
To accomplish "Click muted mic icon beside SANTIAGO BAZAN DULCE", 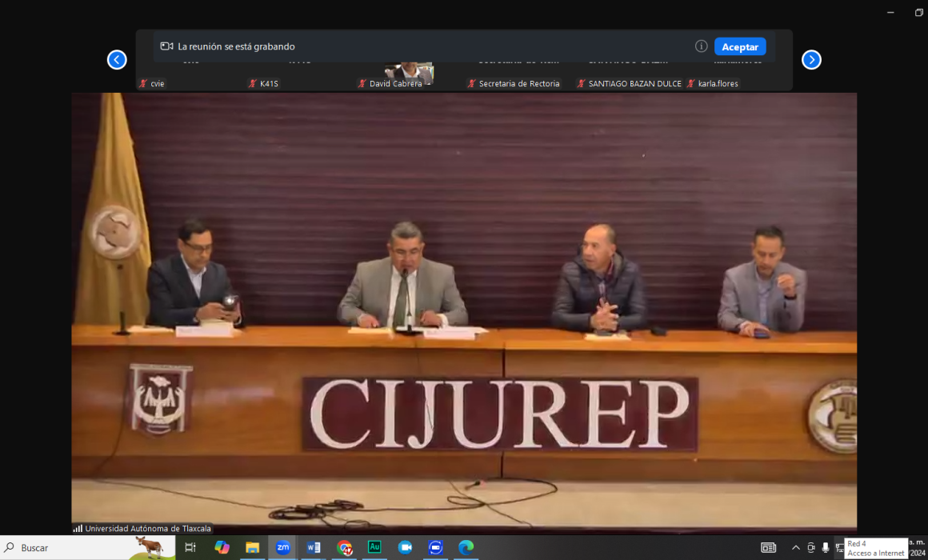I will (x=581, y=83).
